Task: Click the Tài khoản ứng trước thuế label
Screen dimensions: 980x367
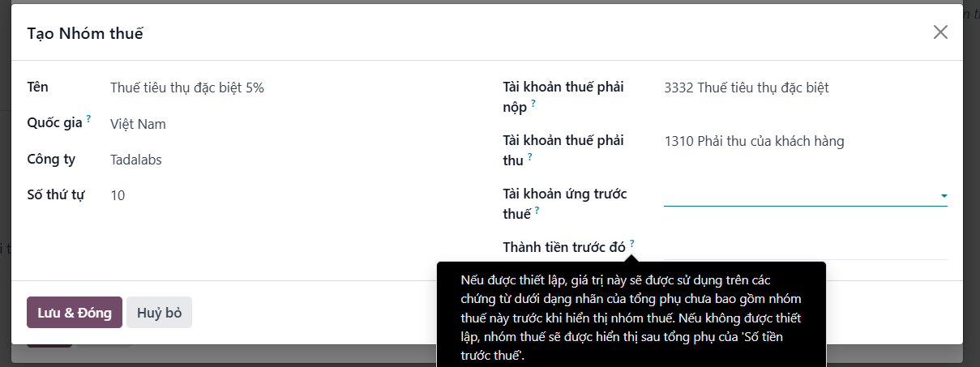Action: [x=565, y=203]
